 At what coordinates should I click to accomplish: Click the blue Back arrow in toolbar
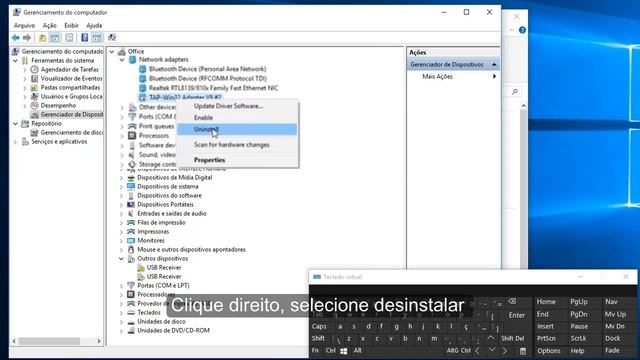click(x=16, y=38)
